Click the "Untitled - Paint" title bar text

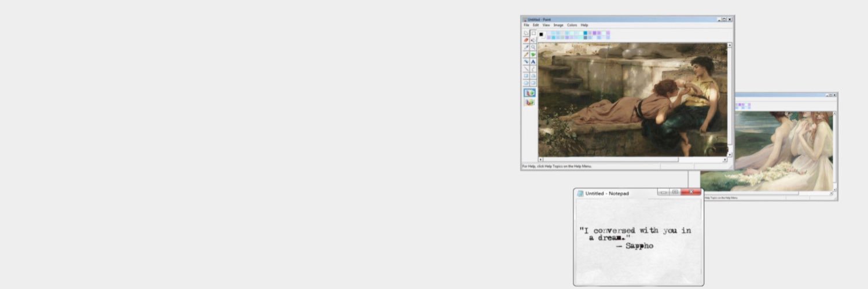pos(539,20)
